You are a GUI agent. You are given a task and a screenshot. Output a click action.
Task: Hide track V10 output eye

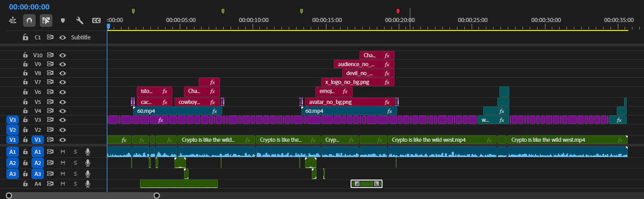point(63,55)
